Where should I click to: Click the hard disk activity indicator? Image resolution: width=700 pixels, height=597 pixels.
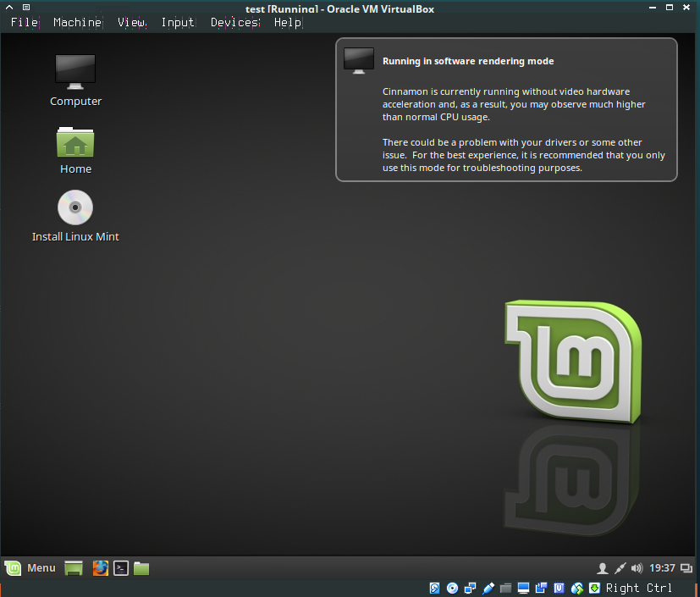[x=434, y=588]
